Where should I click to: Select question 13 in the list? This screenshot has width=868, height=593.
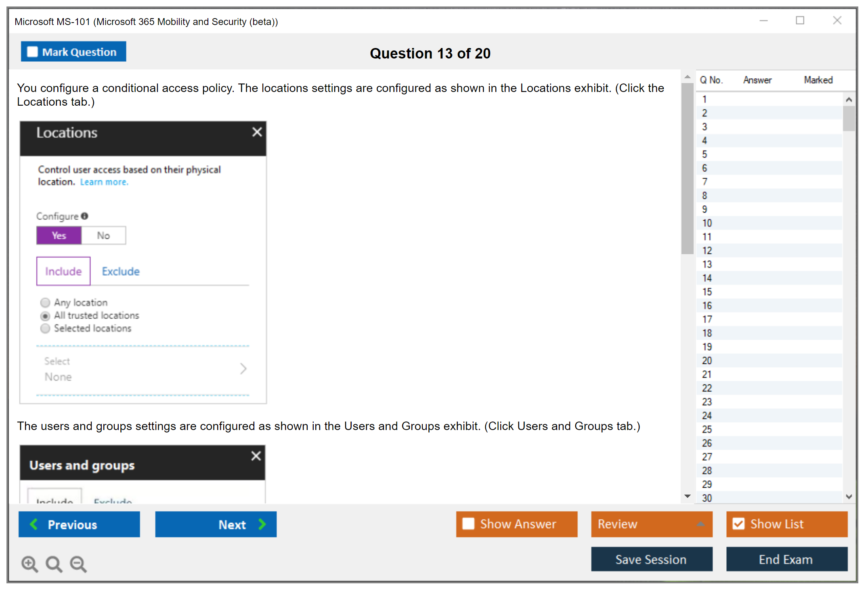[x=707, y=264]
